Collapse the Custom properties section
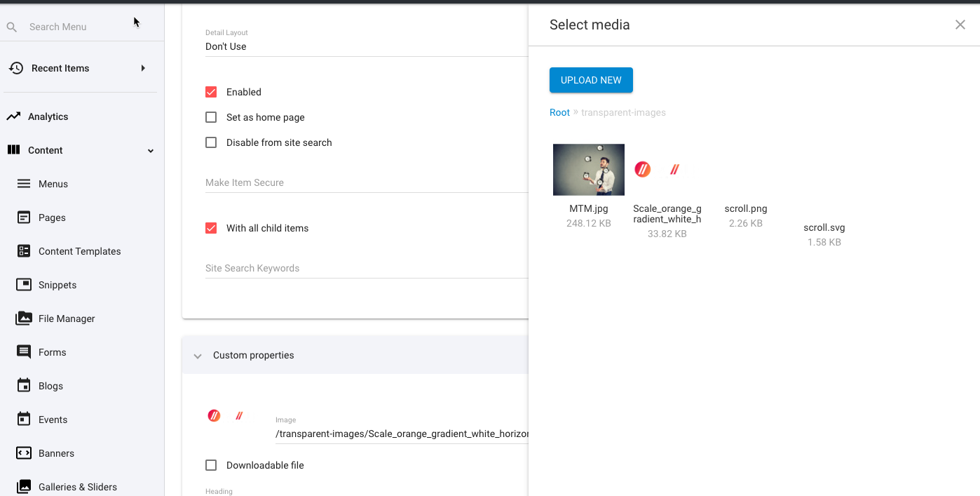Image resolution: width=980 pixels, height=496 pixels. [198, 355]
